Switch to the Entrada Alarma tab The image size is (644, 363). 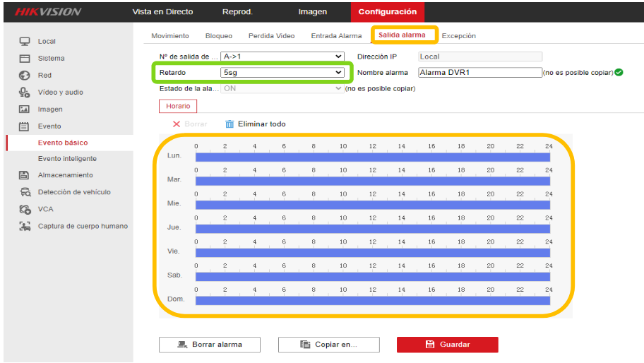[336, 36]
